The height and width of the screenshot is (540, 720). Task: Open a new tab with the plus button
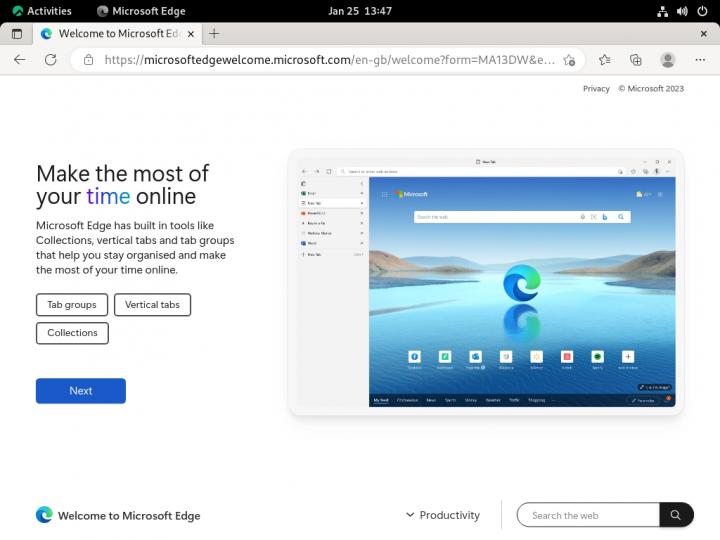click(x=214, y=33)
